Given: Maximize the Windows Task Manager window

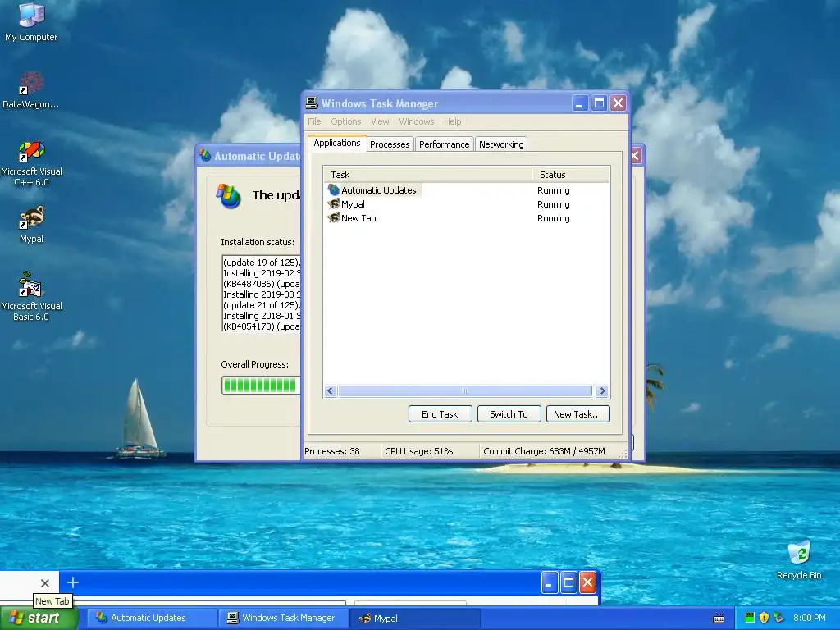Looking at the screenshot, I should pos(599,103).
